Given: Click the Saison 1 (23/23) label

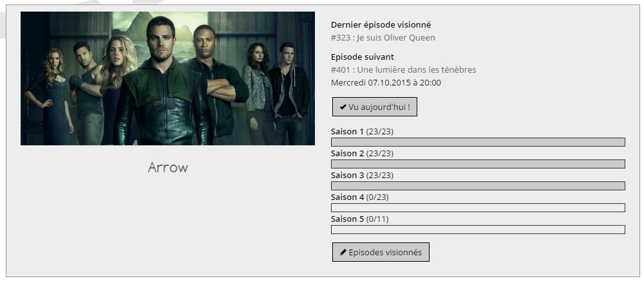Looking at the screenshot, I should [362, 132].
